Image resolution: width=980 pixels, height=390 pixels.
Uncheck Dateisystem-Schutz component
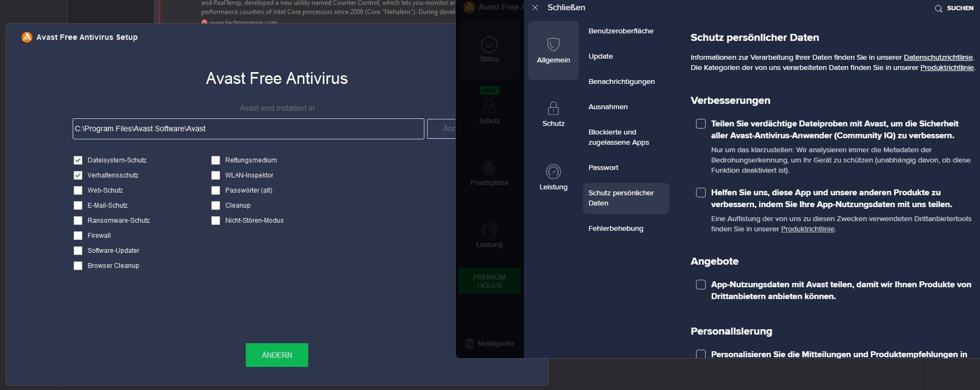point(78,160)
